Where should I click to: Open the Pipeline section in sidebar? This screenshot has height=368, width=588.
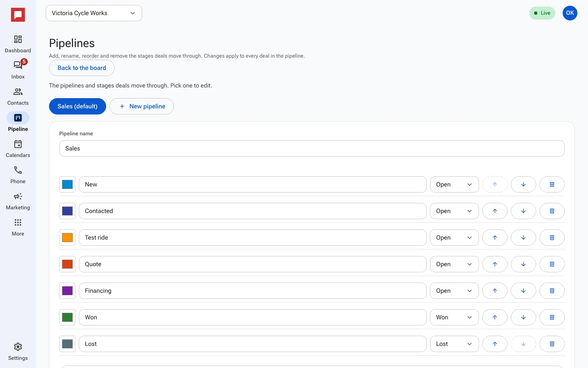(18, 123)
